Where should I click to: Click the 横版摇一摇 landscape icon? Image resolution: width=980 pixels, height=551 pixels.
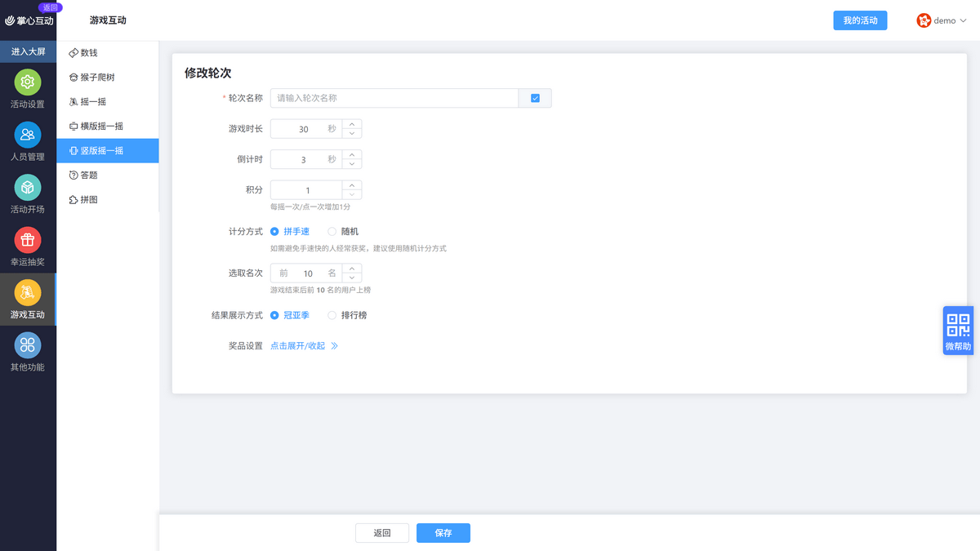coord(73,126)
